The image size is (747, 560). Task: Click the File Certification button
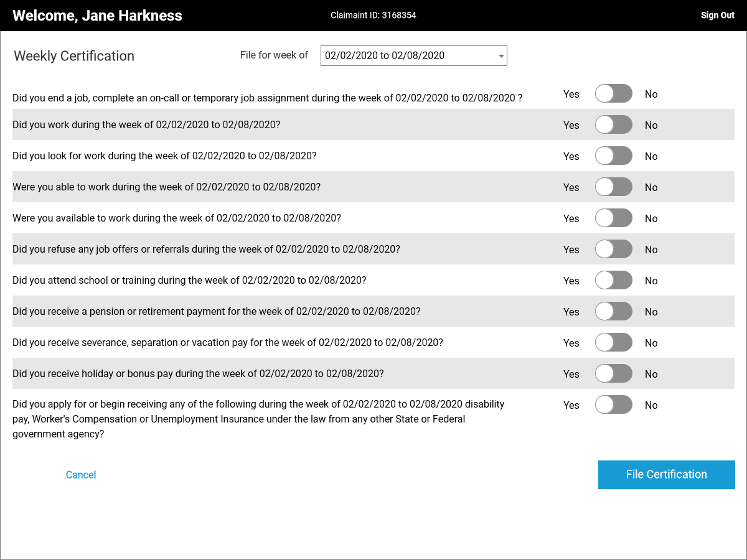(x=666, y=475)
